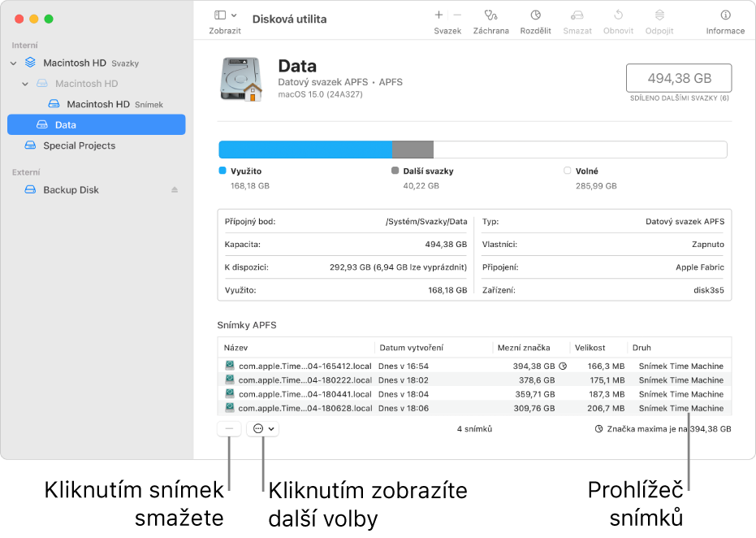This screenshot has height=538, width=756.
Task: Select dimmed Macintosh HD volume
Action: click(x=97, y=84)
